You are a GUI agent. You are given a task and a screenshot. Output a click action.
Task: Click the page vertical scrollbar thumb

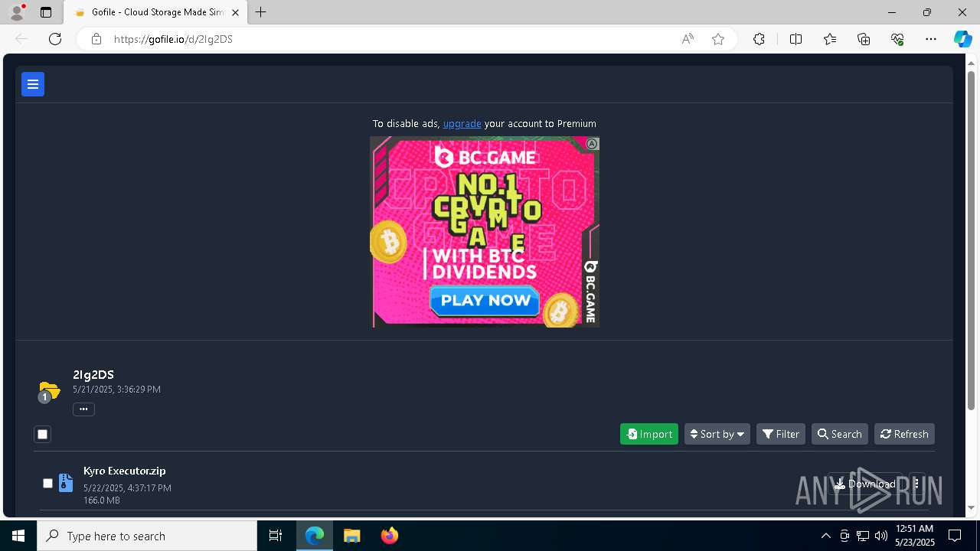coord(972,241)
